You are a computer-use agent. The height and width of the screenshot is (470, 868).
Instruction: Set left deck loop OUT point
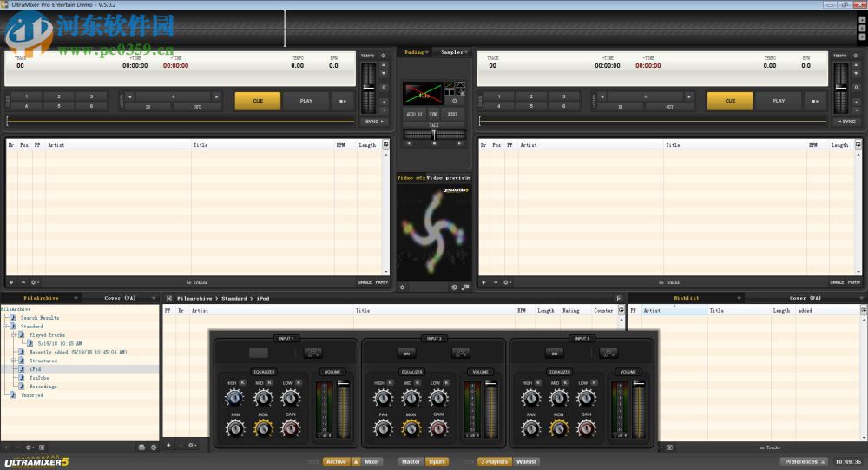click(197, 106)
